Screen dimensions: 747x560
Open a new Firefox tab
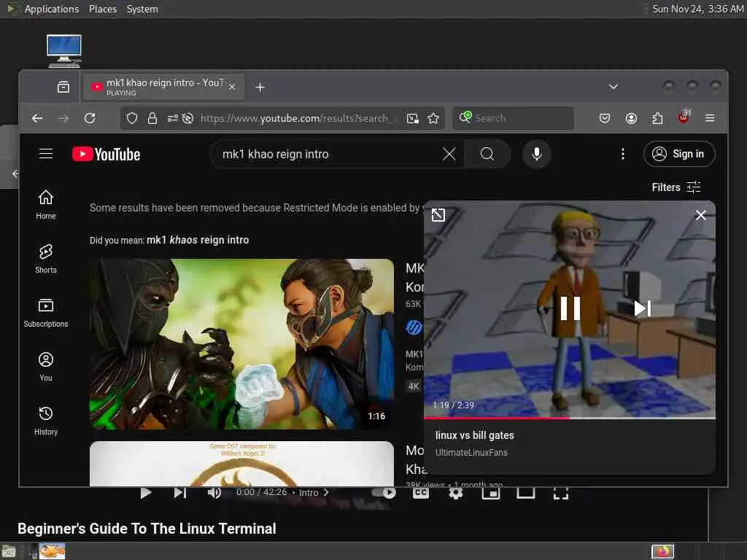click(260, 87)
